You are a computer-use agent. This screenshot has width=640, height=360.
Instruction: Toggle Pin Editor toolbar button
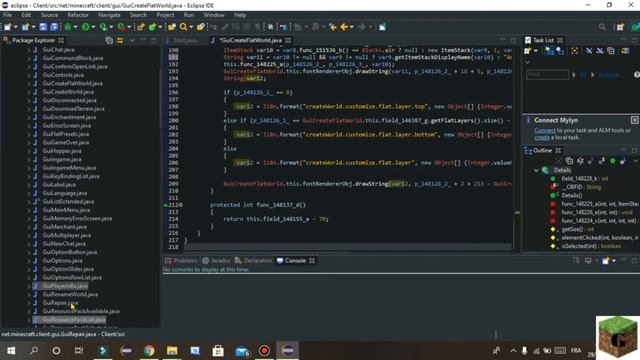[x=382, y=27]
